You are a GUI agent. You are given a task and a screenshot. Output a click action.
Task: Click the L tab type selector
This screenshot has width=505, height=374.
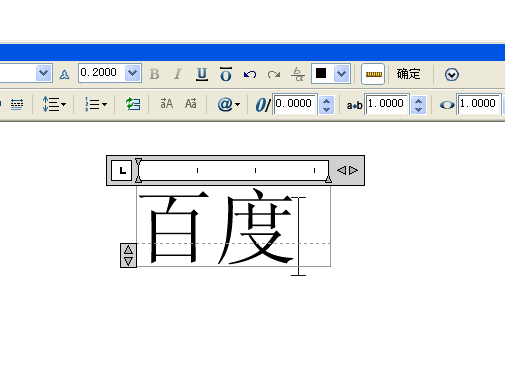[121, 170]
